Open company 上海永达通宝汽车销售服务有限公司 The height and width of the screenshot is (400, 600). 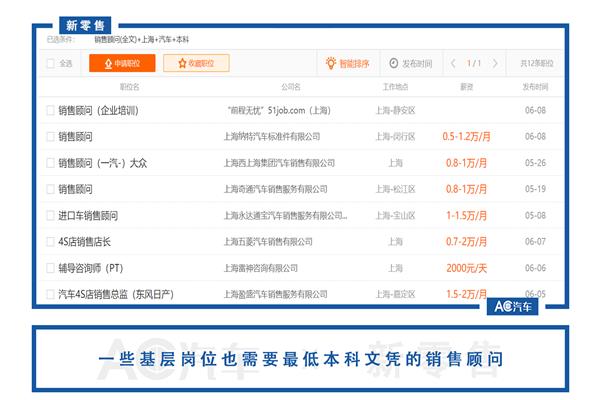[x=285, y=216]
